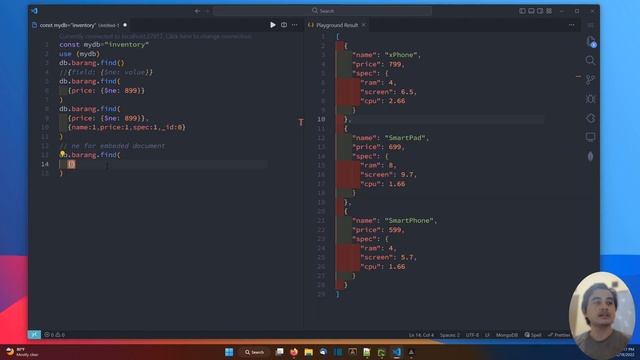Open the Search view in the activity bar
This screenshot has width=640, height=360.
590,61
